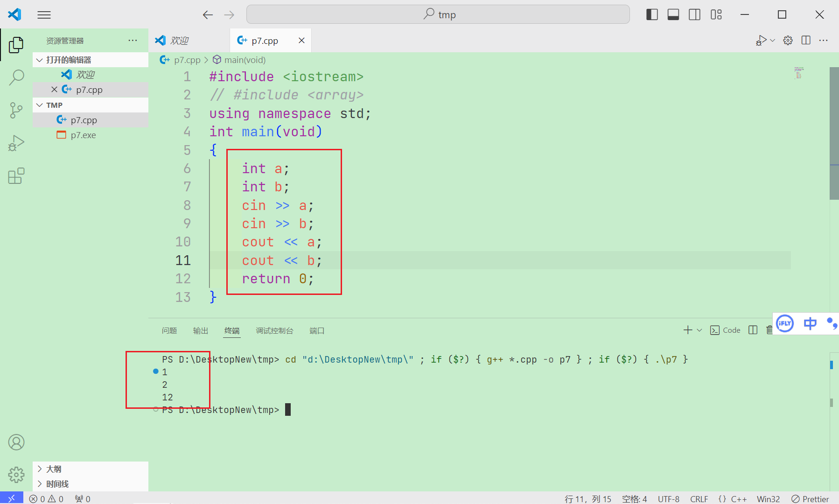Screen dimensions: 839x504
Task: Run or debug code with play icon
Action: 762,41
